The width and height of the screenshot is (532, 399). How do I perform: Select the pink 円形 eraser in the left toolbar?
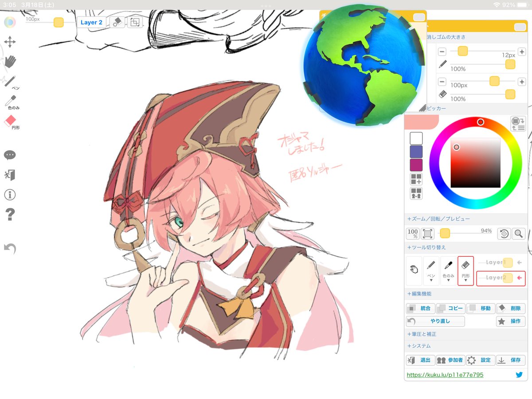[11, 122]
